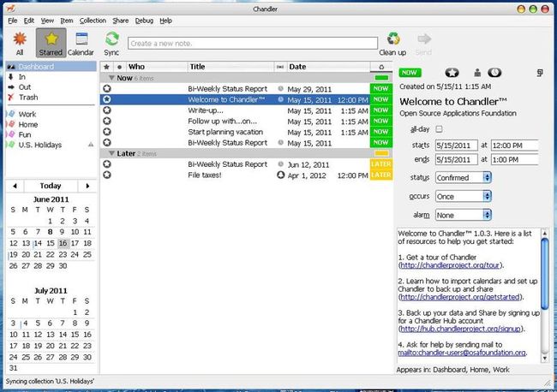The width and height of the screenshot is (557, 392).
Task: Select the Starred filter button
Action: [x=51, y=43]
